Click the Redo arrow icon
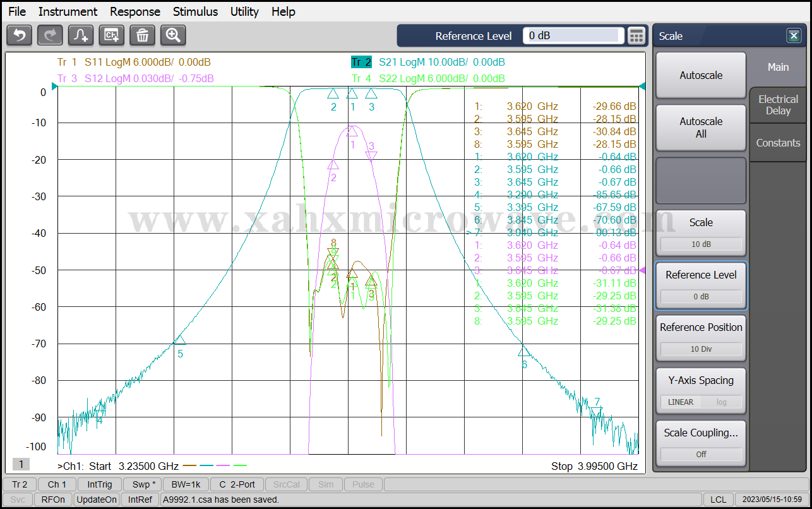This screenshot has width=812, height=509. click(50, 35)
